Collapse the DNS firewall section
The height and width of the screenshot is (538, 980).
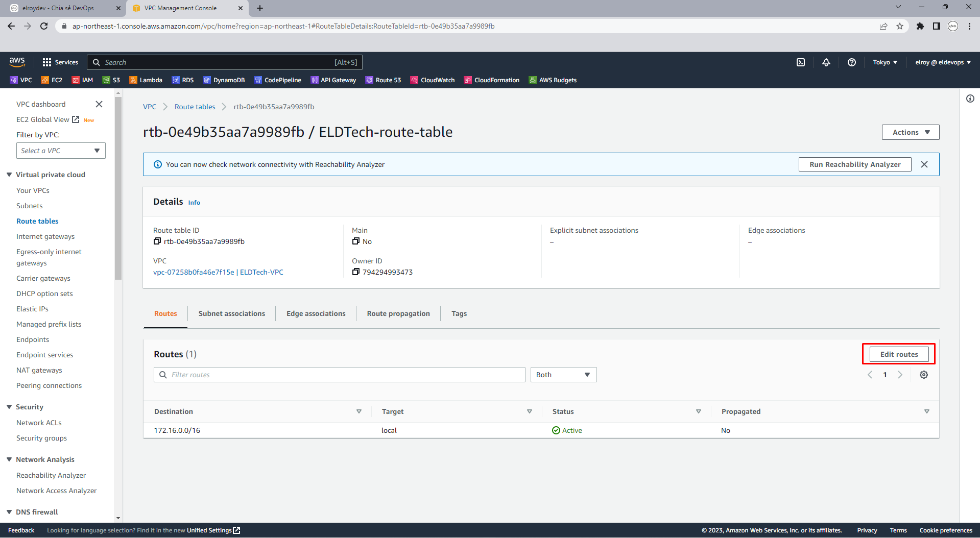point(9,512)
